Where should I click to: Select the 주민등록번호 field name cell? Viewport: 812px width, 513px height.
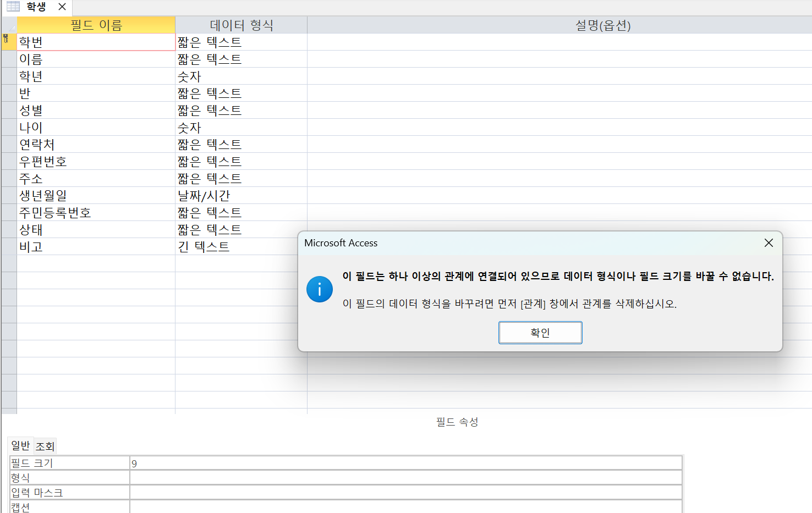coord(96,213)
